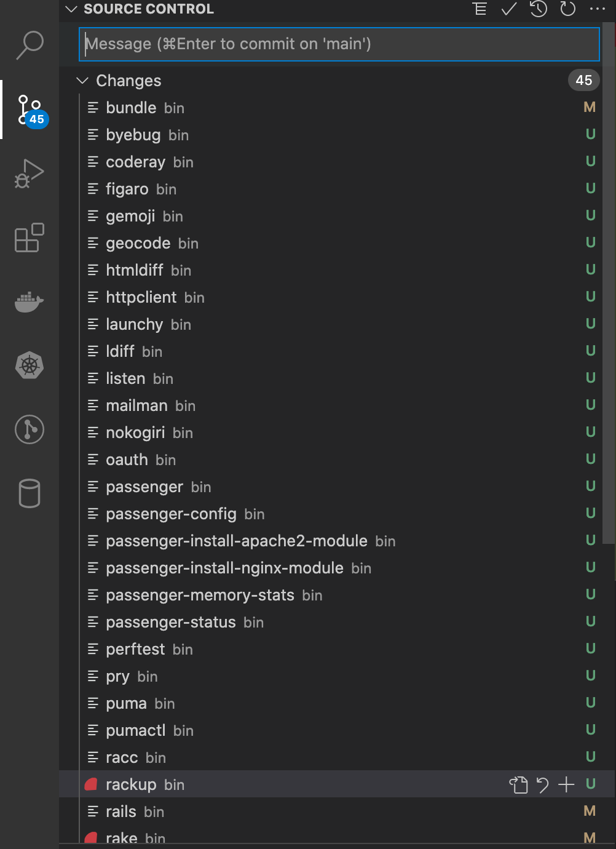Open Run and Debug view
The height and width of the screenshot is (849, 616).
[x=30, y=173]
